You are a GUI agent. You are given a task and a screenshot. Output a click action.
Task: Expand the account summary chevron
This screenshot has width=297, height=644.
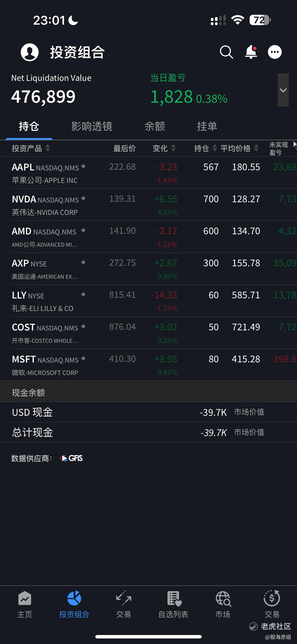pyautogui.click(x=283, y=90)
